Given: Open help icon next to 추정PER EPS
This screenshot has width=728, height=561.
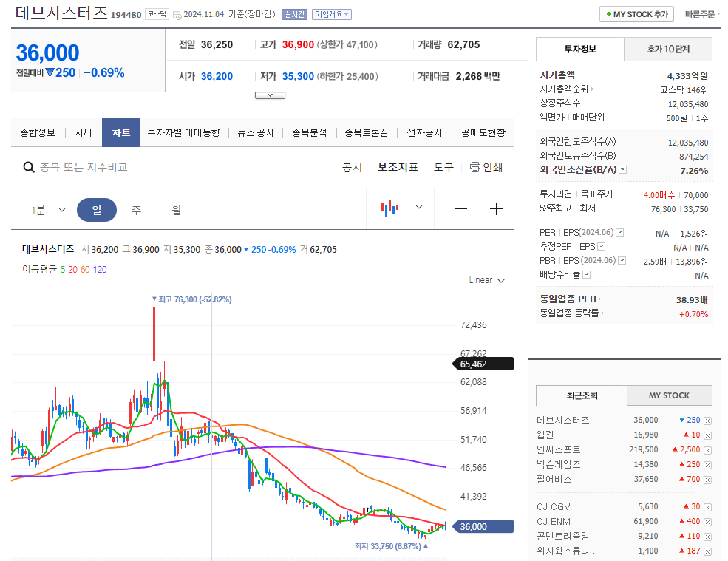Looking at the screenshot, I should click(x=602, y=247).
